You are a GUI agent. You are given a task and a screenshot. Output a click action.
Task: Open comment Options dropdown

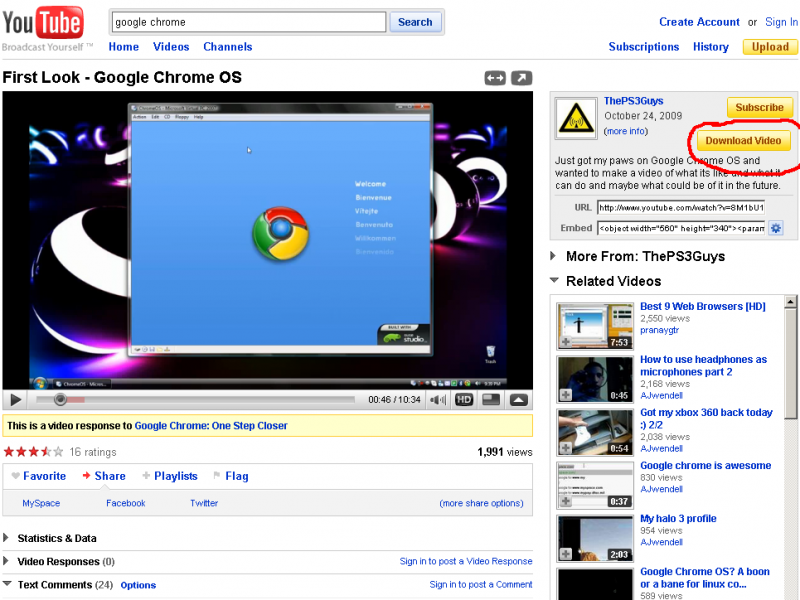tap(138, 585)
